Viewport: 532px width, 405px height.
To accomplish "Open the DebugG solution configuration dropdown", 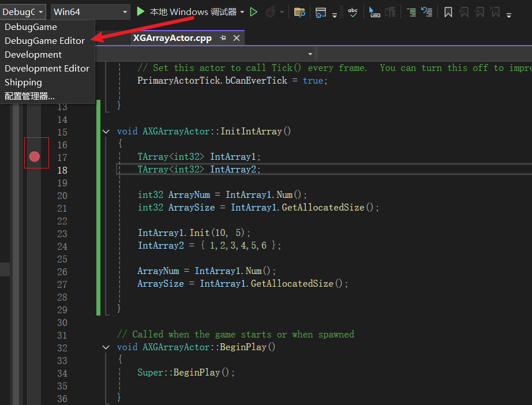I will click(x=23, y=12).
